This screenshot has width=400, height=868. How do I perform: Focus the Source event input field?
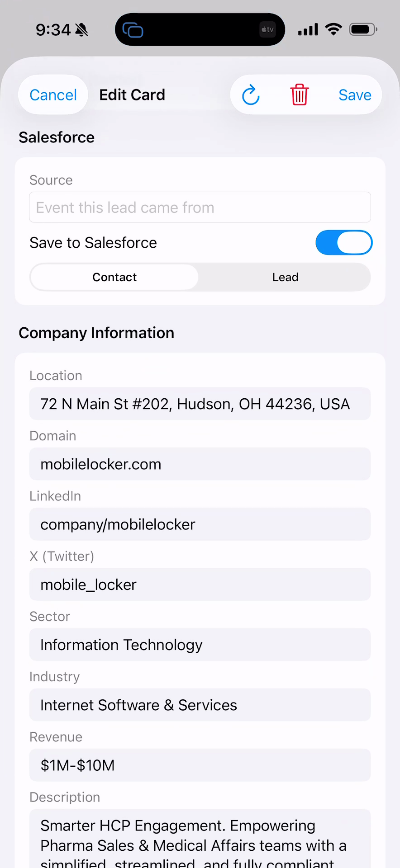200,208
